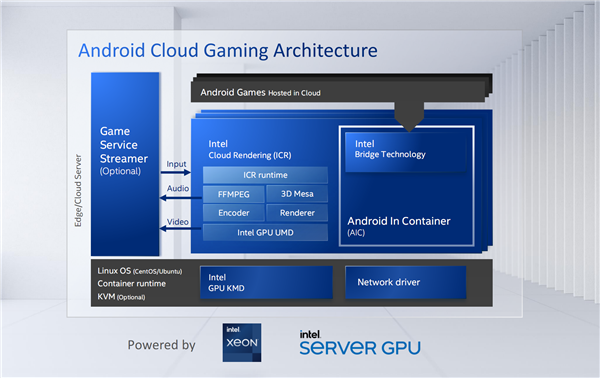This screenshot has height=378, width=600.
Task: Select the FFMPEG block
Action: [233, 194]
